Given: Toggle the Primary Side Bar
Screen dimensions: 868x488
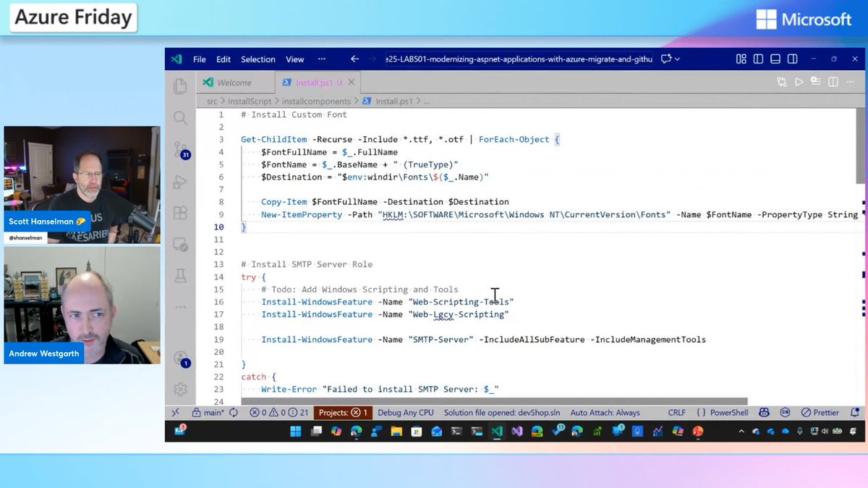Looking at the screenshot, I should pos(758,59).
